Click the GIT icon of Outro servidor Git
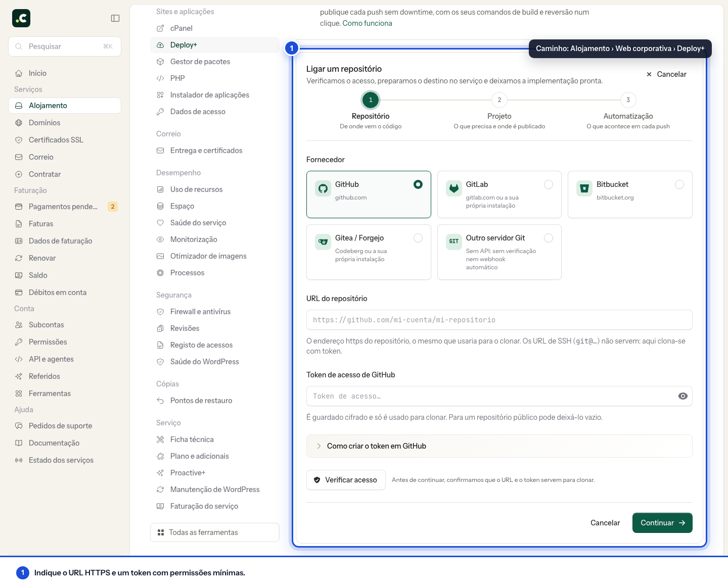Screen dimensions: 728x588 [x=454, y=241]
